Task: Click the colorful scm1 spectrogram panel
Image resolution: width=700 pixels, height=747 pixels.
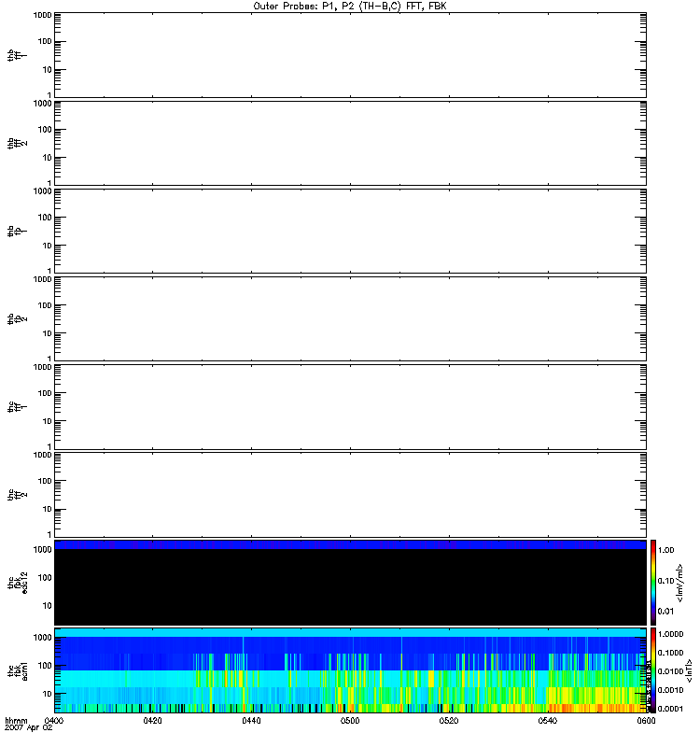Action: 350,670
